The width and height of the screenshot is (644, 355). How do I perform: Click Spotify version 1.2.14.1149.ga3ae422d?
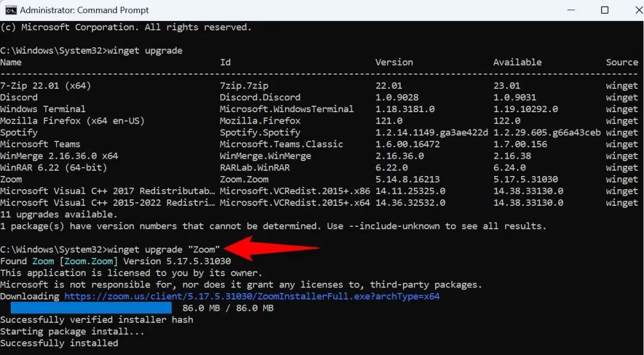432,132
